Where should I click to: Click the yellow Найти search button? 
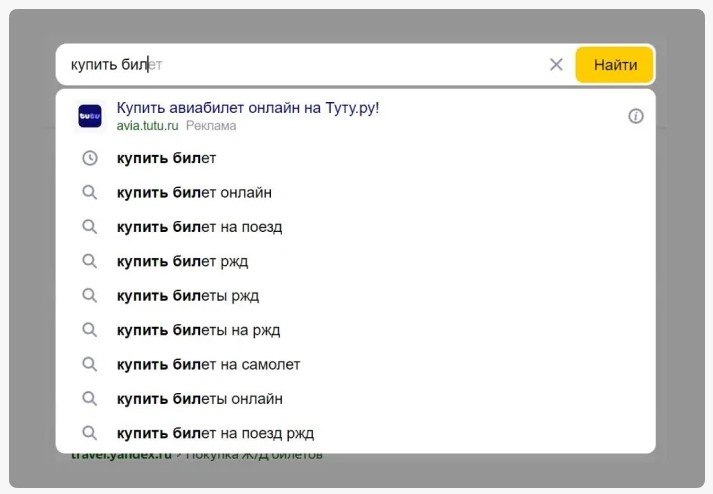tap(615, 65)
